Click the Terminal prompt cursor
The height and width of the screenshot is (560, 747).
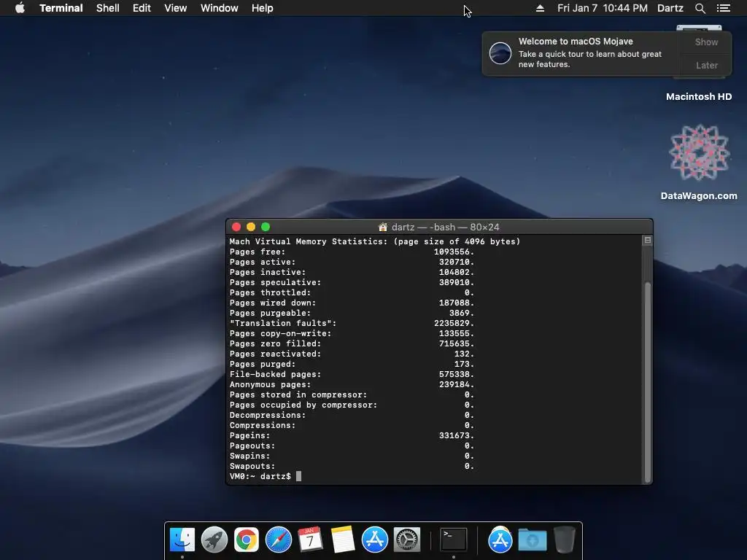tap(298, 476)
